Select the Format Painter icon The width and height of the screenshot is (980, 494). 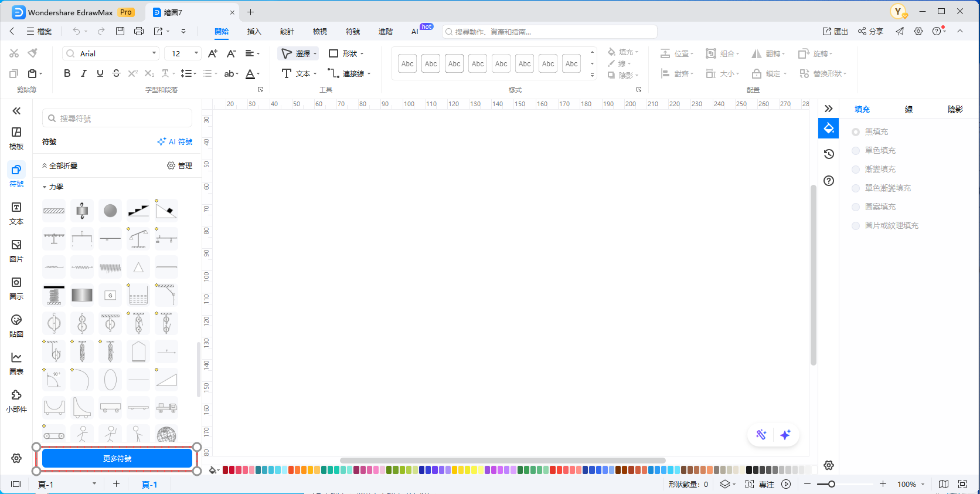pyautogui.click(x=33, y=53)
